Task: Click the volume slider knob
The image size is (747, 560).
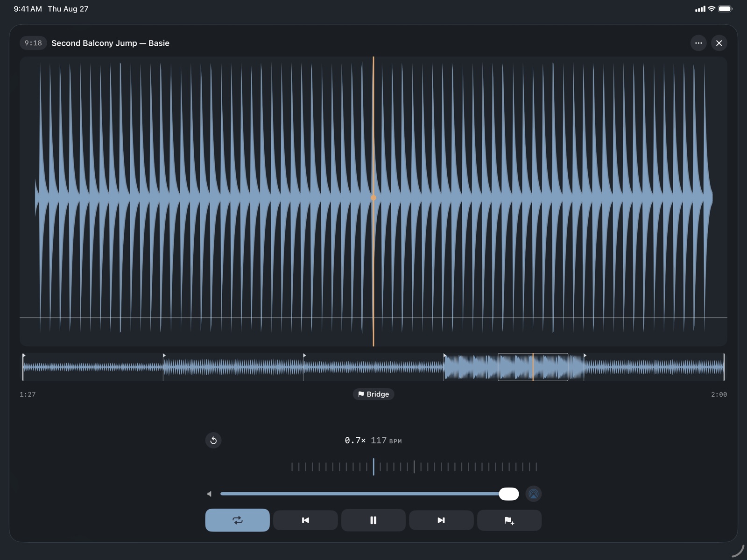Action: pos(509,494)
